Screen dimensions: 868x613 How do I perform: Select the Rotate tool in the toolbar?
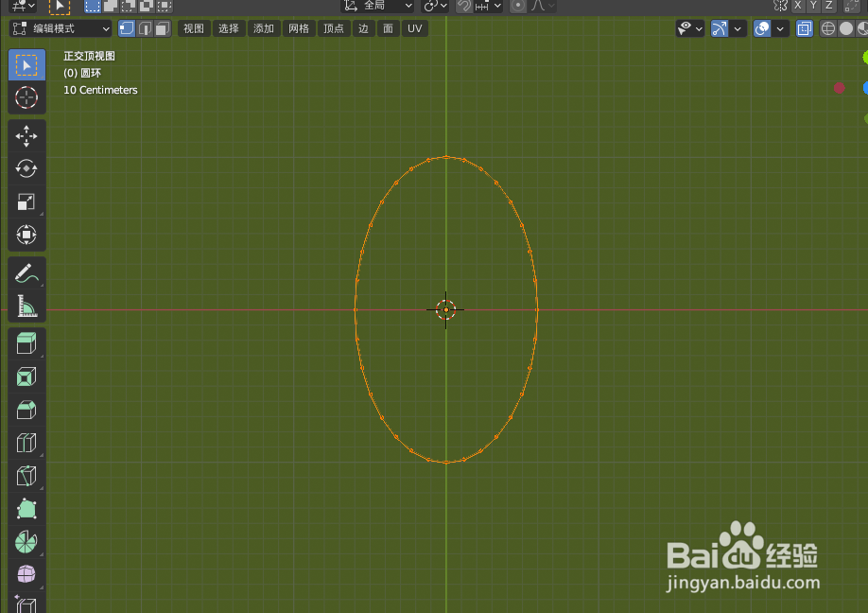[x=26, y=168]
